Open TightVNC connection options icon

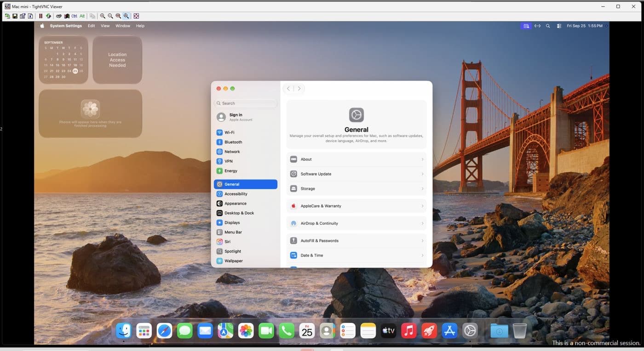coord(23,16)
